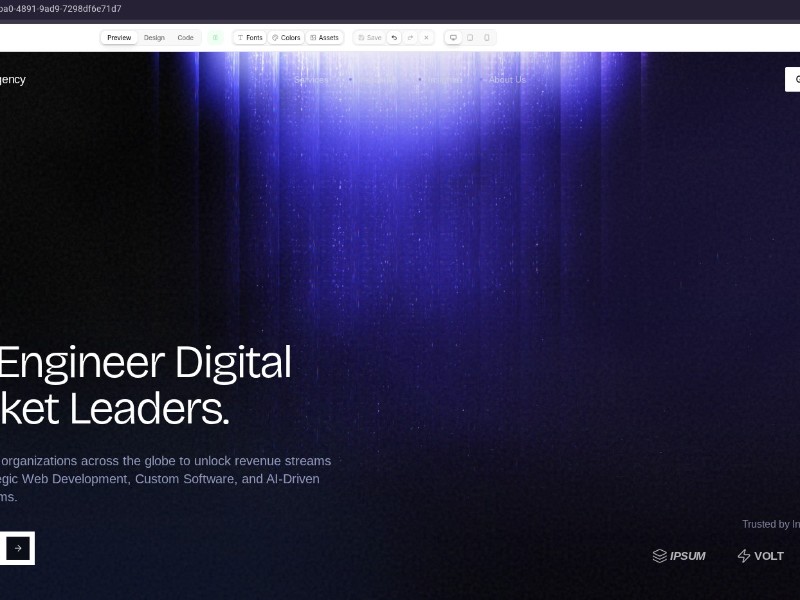The image size is (800, 600).
Task: Open the Assets panel
Action: pyautogui.click(x=324, y=38)
